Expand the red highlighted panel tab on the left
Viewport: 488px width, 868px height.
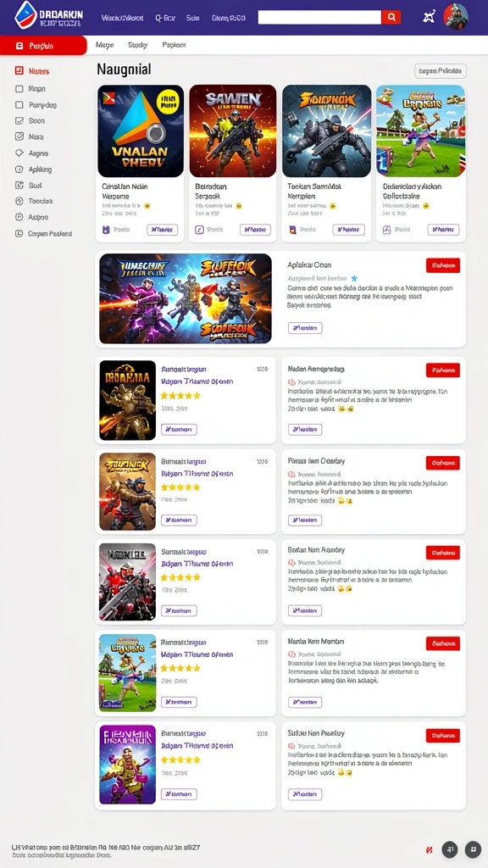click(43, 46)
